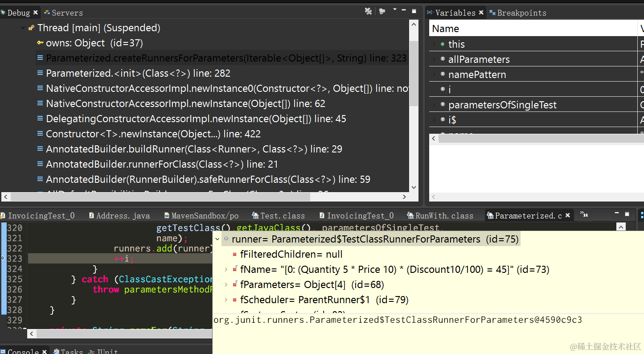Minimize the Debug view panel
Image resolution: width=644 pixels, height=354 pixels.
pyautogui.click(x=404, y=10)
